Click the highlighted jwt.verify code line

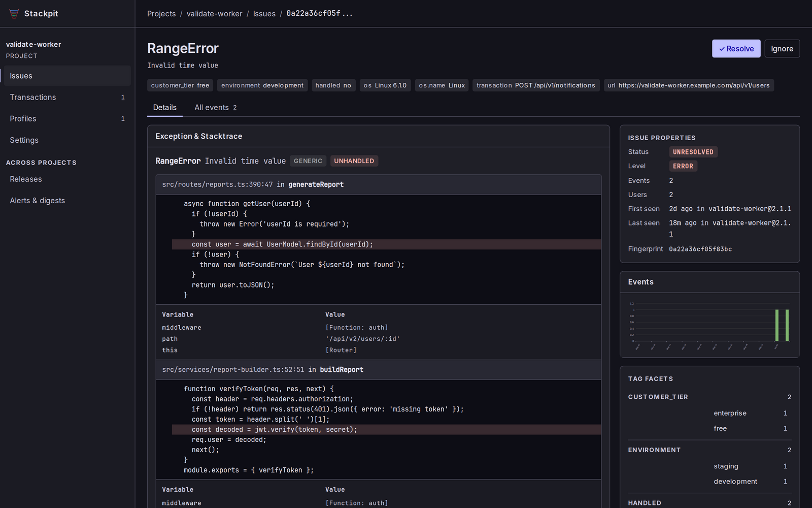coord(386,430)
